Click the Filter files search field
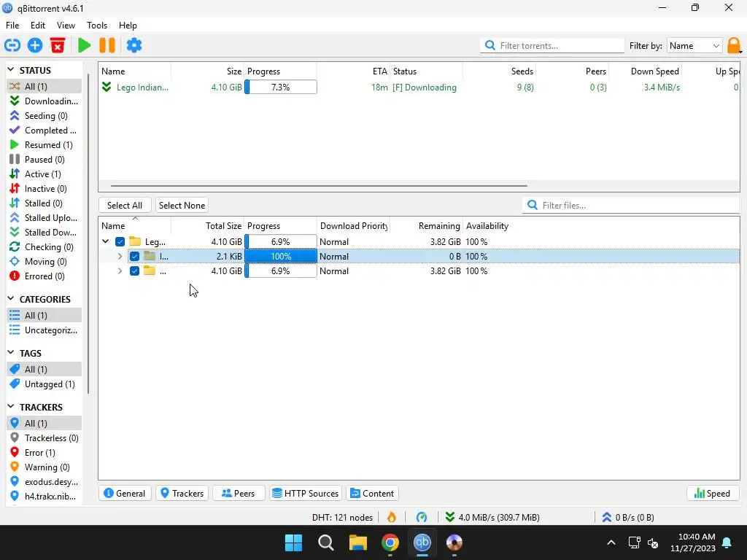The width and height of the screenshot is (747, 560). (631, 205)
